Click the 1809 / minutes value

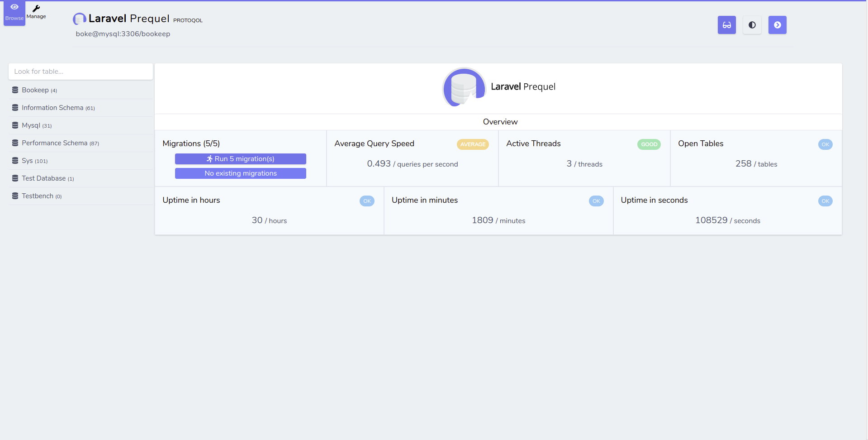pyautogui.click(x=498, y=220)
